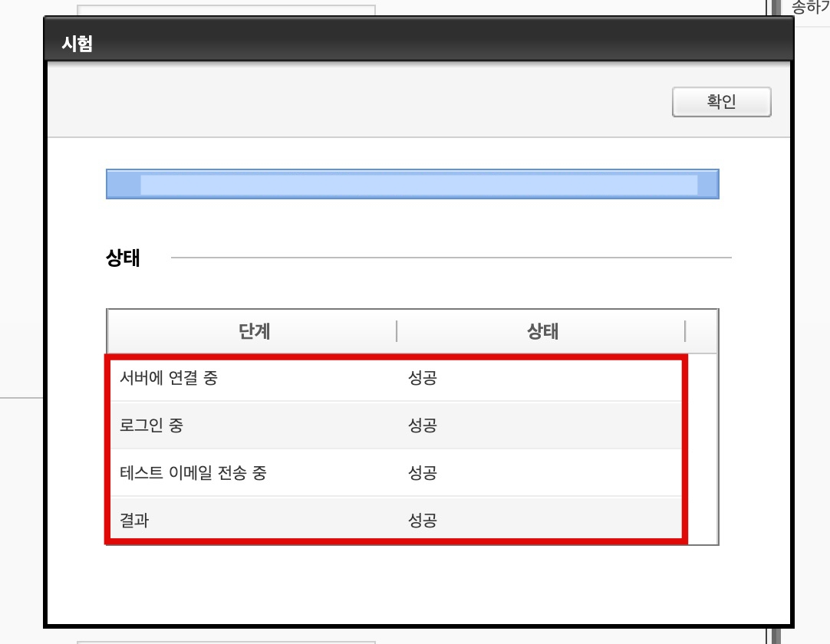Screen dimensions: 830x644
Task: Click the 상태 column header
Action: tap(542, 331)
